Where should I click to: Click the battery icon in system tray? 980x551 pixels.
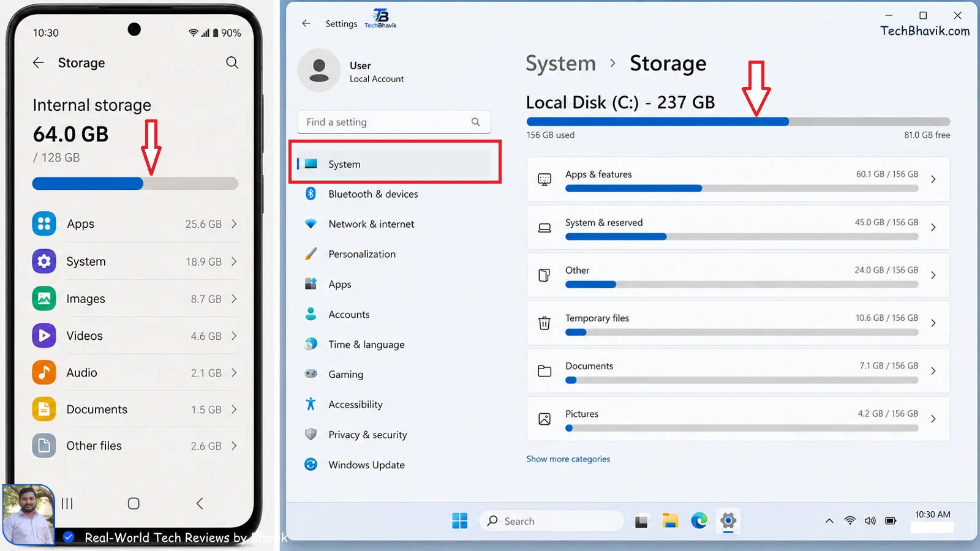tap(891, 521)
